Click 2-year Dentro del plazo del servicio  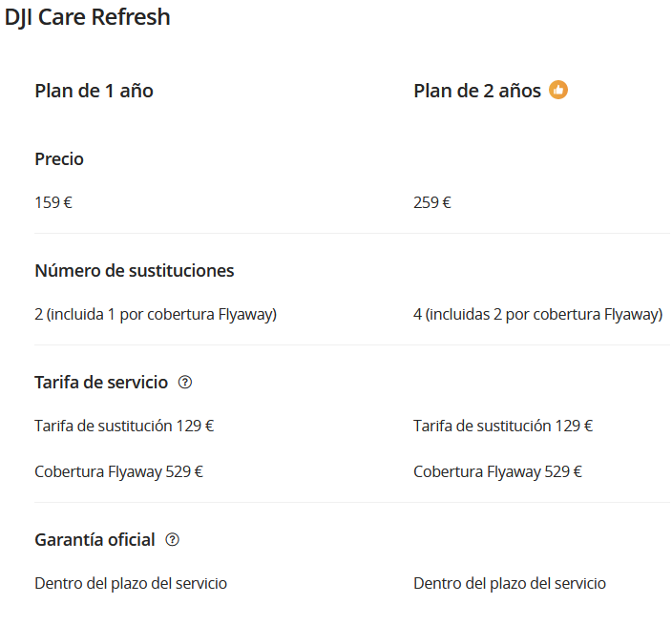coord(510,583)
